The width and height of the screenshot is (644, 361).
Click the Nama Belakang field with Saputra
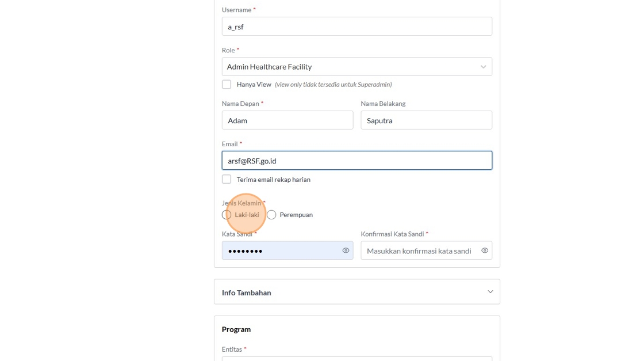[x=426, y=120]
